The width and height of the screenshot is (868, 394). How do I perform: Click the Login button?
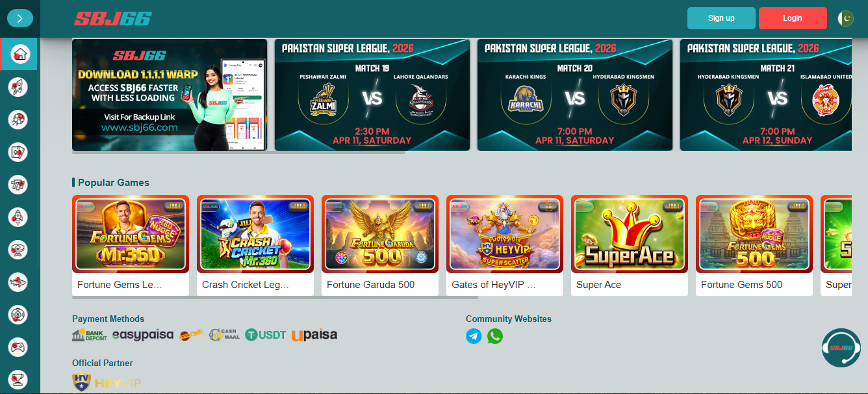tap(793, 18)
